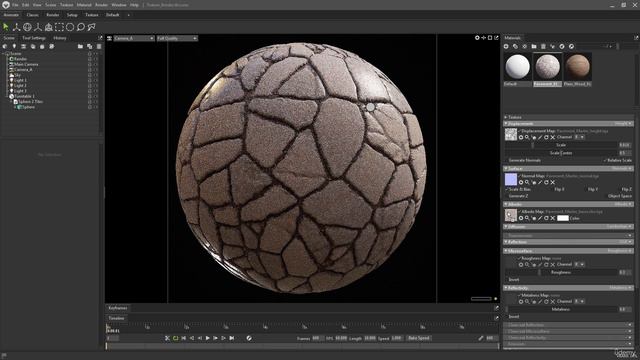Open the Material menu
Viewport: 640px width, 360px height.
tap(84, 5)
